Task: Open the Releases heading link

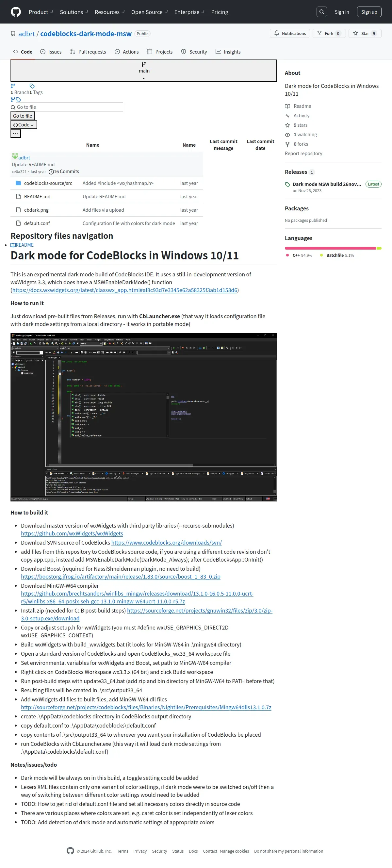Action: pyautogui.click(x=300, y=172)
